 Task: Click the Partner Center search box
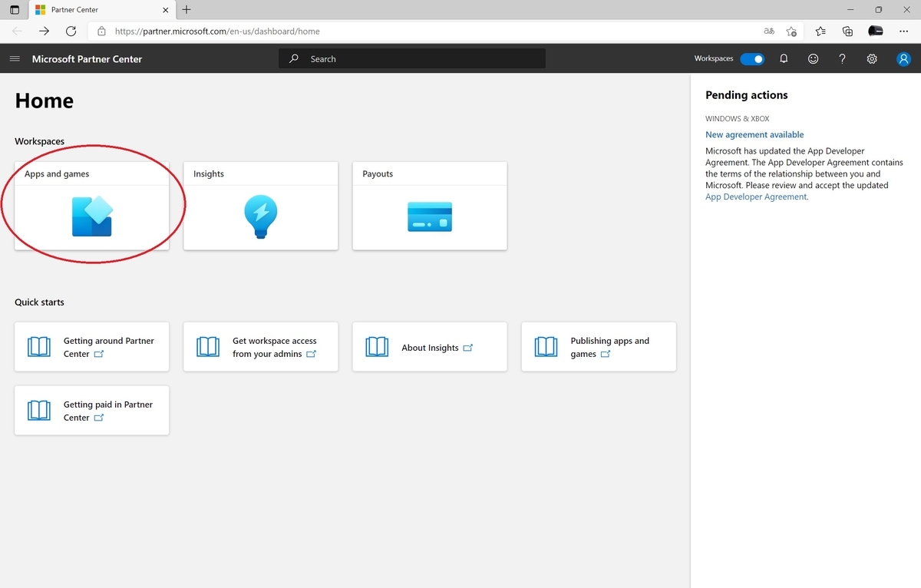click(x=412, y=58)
